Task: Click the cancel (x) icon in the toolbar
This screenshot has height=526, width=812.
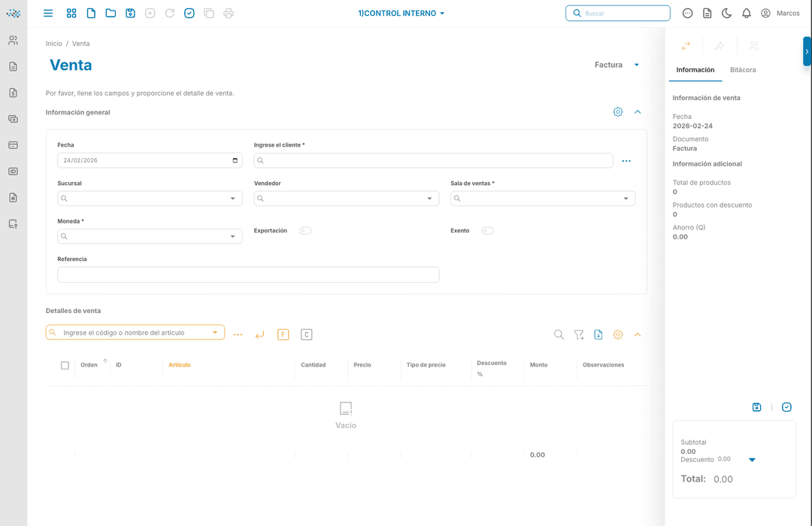Action: point(150,14)
